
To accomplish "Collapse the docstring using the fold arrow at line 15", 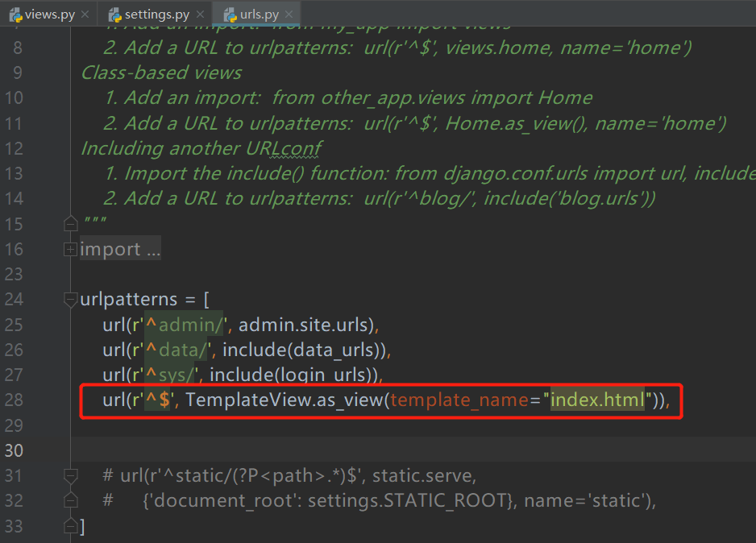I will tap(70, 222).
